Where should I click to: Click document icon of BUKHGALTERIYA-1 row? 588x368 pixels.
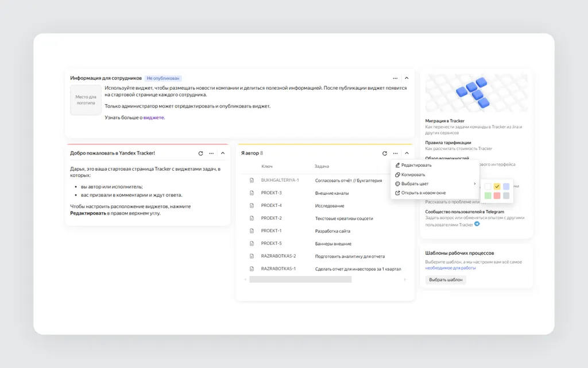tap(252, 180)
